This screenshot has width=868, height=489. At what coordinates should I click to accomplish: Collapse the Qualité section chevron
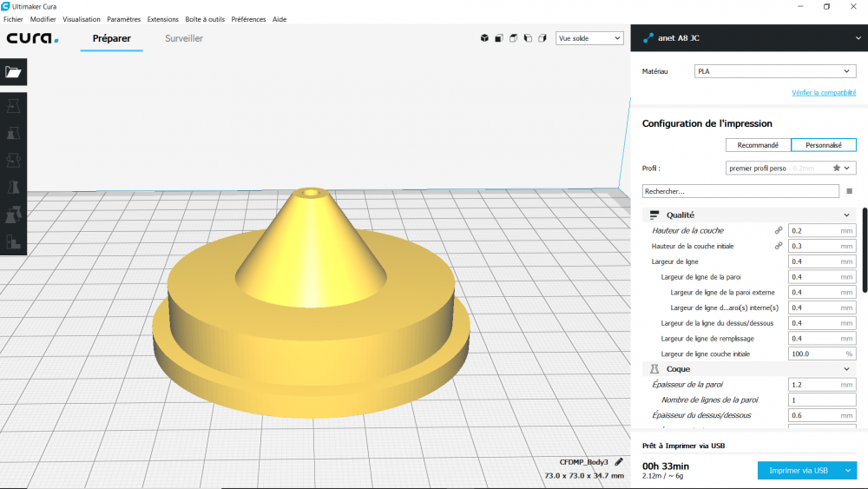click(846, 215)
